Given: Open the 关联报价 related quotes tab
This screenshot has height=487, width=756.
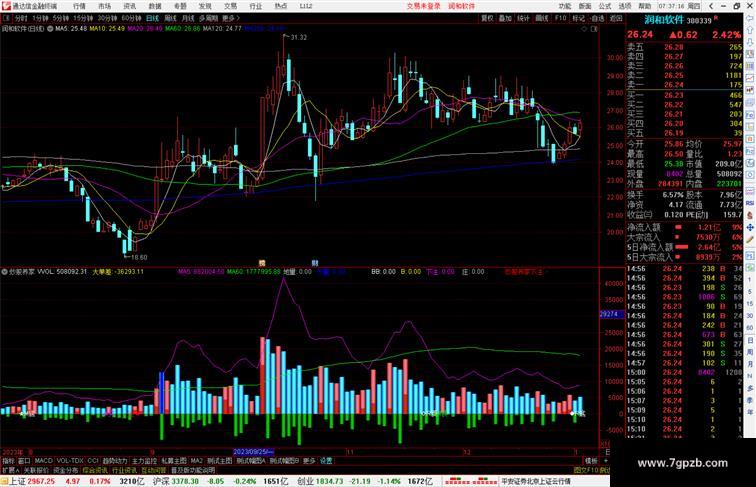Looking at the screenshot, I should point(36,470).
